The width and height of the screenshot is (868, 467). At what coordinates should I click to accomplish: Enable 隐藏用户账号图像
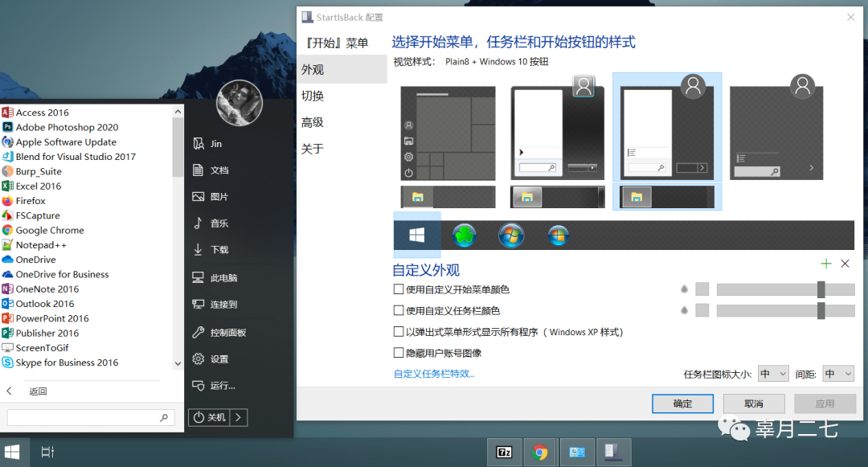pyautogui.click(x=399, y=352)
